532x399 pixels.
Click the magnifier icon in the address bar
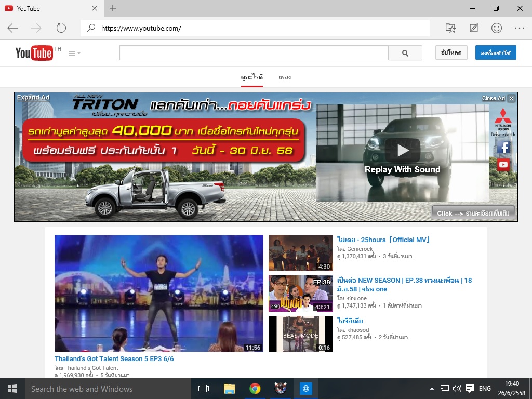pyautogui.click(x=91, y=28)
